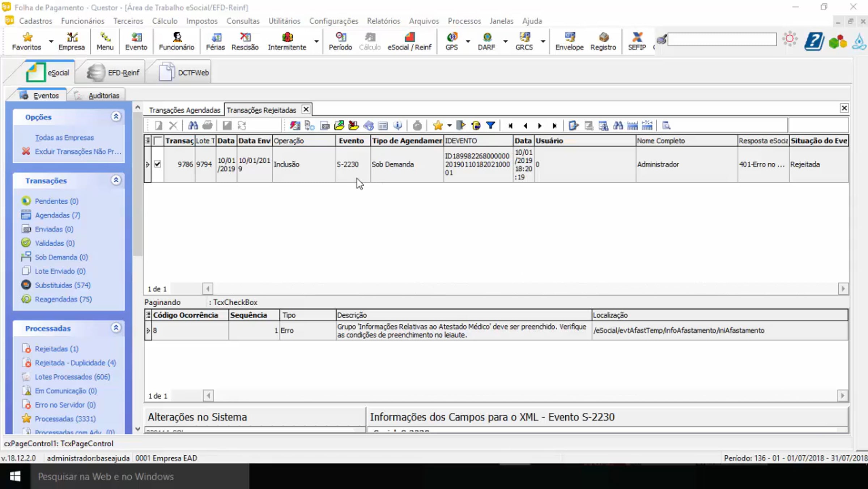Open the Relatórios menu

(383, 21)
